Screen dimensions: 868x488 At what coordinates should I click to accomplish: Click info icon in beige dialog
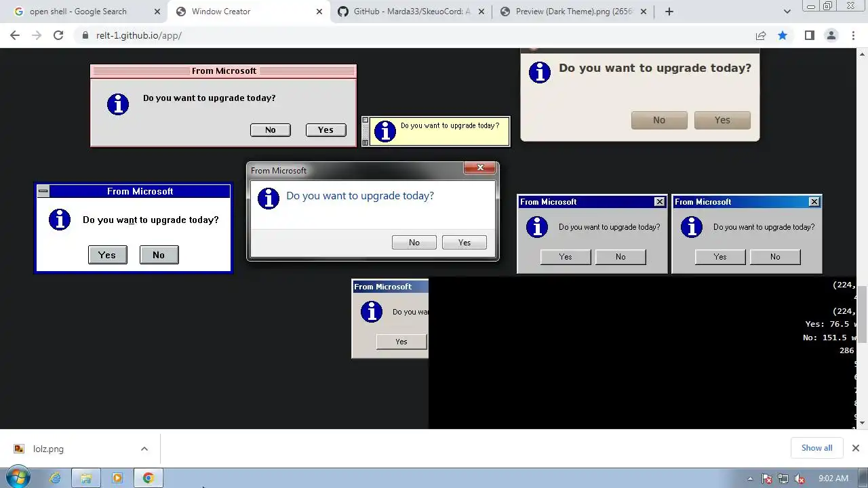(x=540, y=73)
